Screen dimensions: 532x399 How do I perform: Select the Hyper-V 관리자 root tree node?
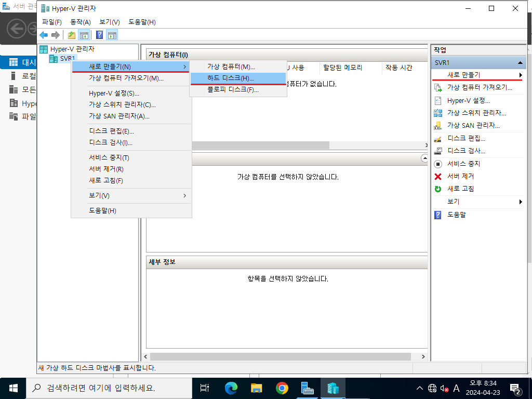67,49
